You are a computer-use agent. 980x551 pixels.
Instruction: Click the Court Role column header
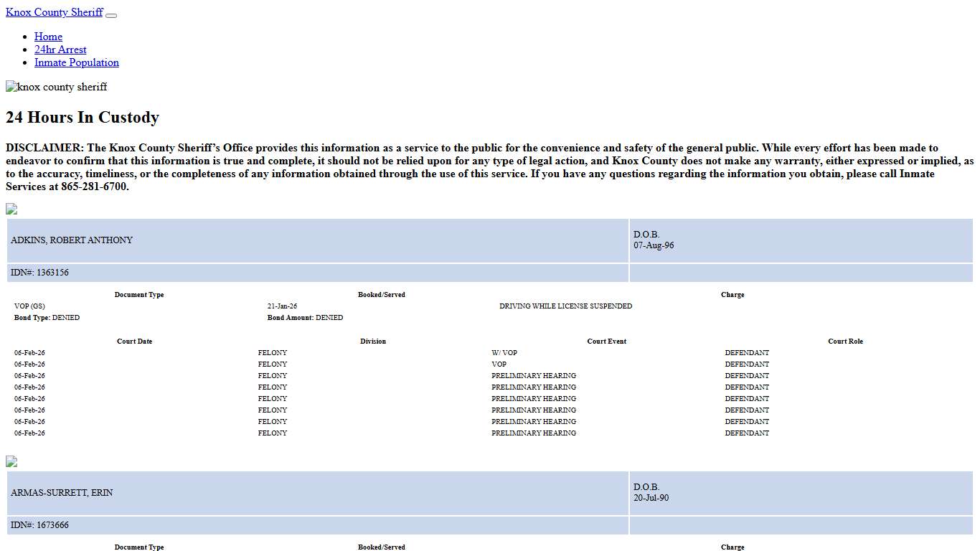pyautogui.click(x=845, y=342)
